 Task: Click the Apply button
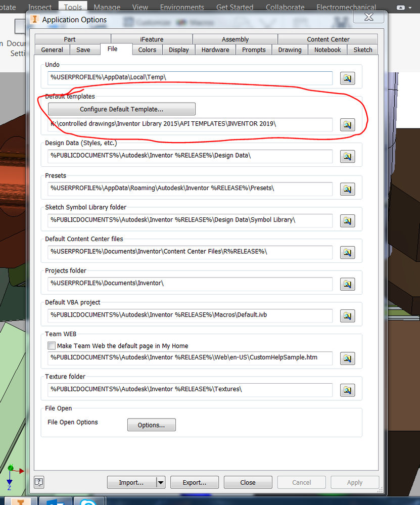pyautogui.click(x=355, y=482)
